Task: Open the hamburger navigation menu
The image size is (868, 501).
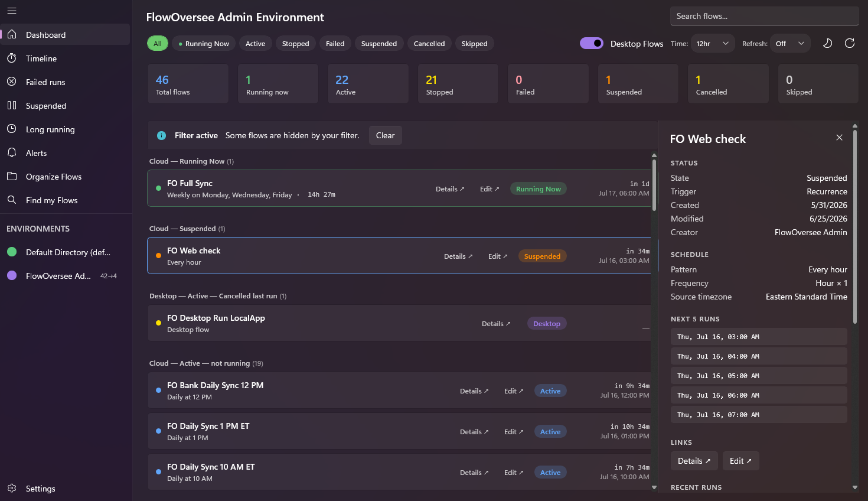Action: coord(12,11)
